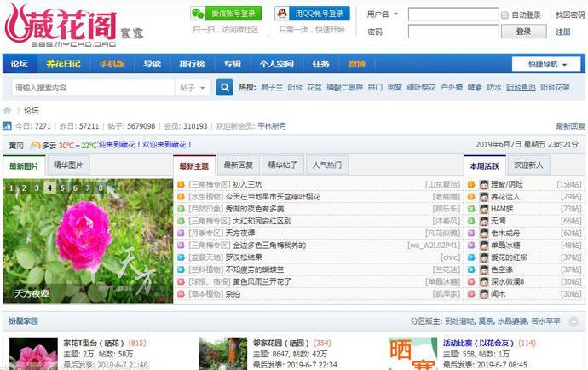The height and width of the screenshot is (370, 588).
Task: Click the forum statistics chart icon
Action: click(7, 126)
